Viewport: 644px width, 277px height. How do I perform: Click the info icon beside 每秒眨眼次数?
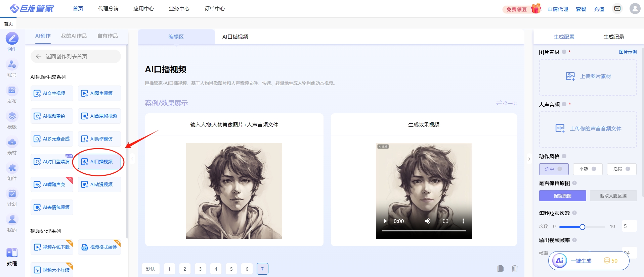click(x=574, y=213)
